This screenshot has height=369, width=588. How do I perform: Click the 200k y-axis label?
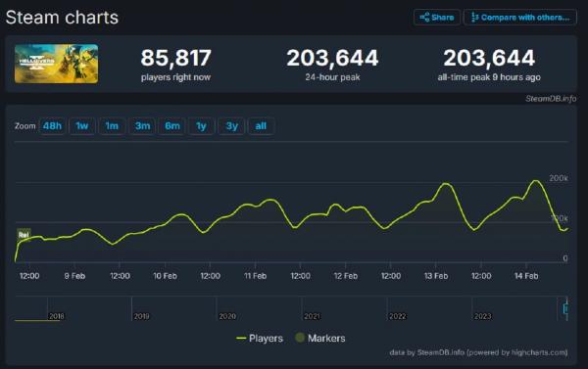coord(559,178)
